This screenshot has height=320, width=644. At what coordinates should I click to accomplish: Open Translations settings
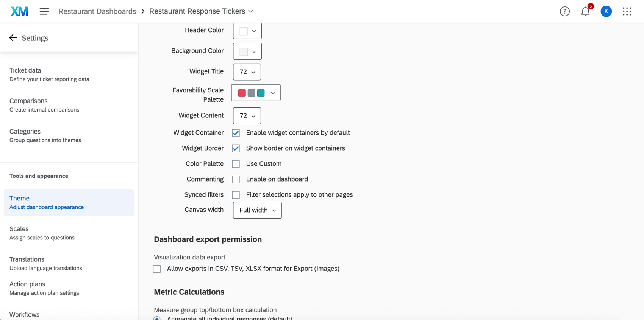pyautogui.click(x=27, y=259)
